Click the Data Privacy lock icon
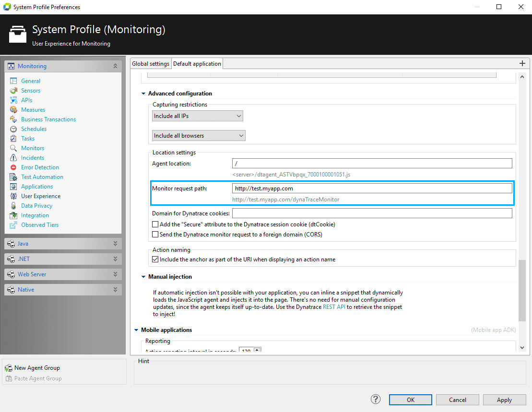 [13, 206]
